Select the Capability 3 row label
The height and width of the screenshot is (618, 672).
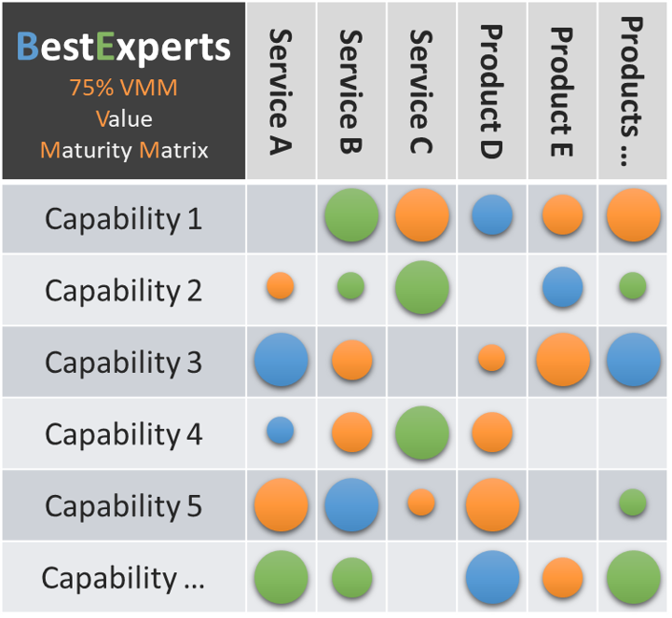point(123,363)
